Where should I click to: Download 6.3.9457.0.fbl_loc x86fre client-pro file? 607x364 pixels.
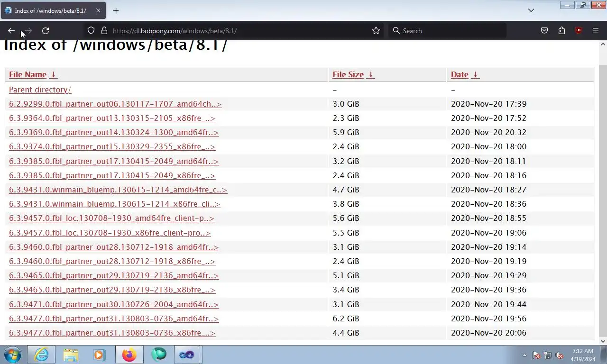[110, 233]
